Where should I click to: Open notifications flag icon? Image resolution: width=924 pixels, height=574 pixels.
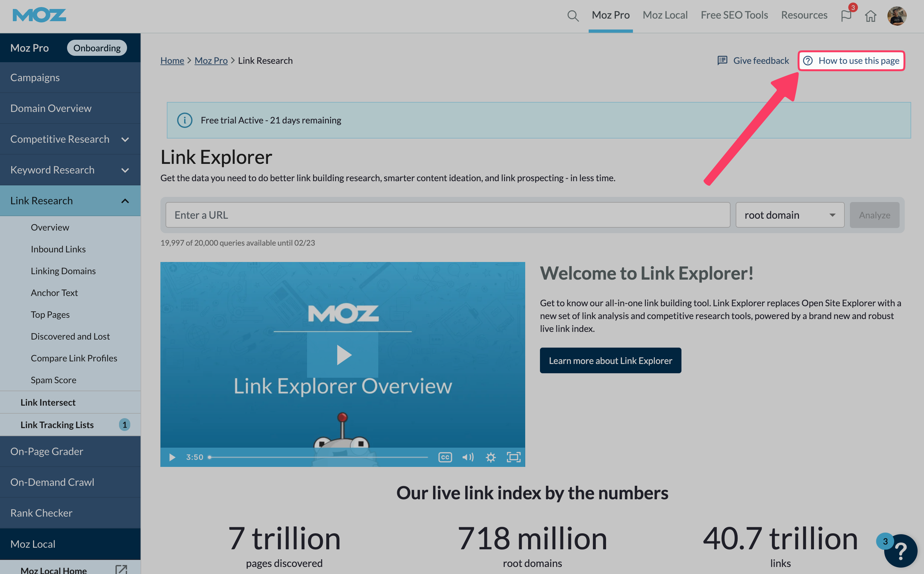click(x=846, y=16)
